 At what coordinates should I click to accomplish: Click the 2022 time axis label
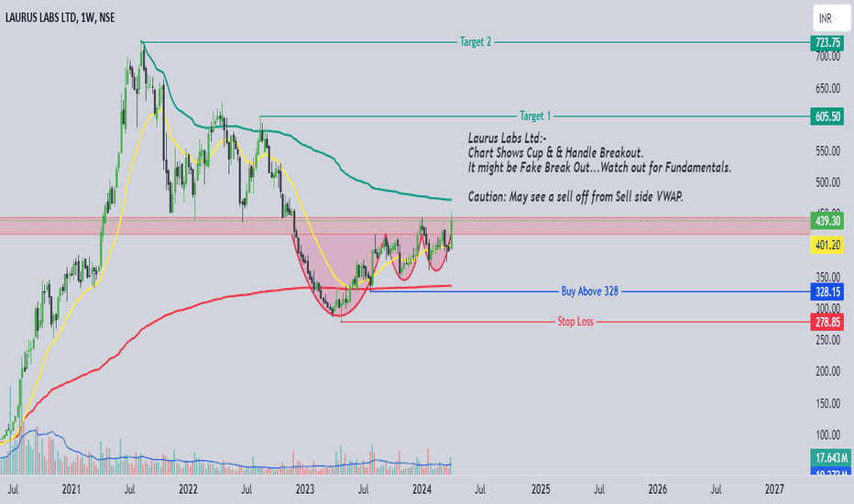[188, 489]
